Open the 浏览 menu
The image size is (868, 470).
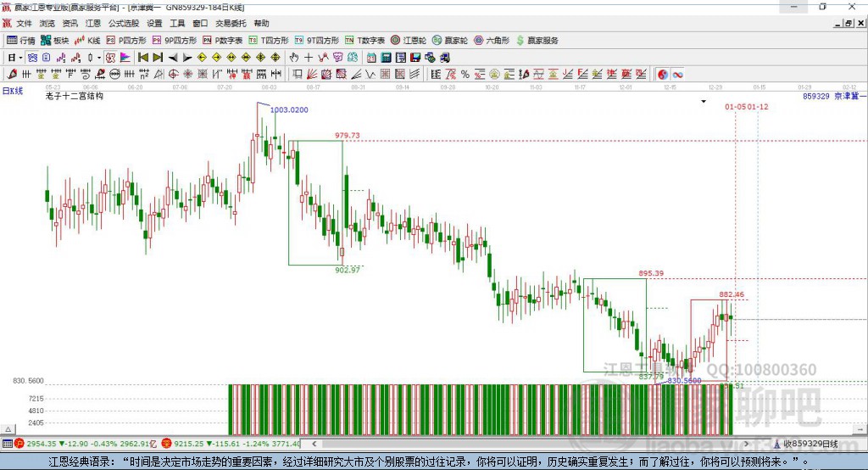pyautogui.click(x=47, y=23)
